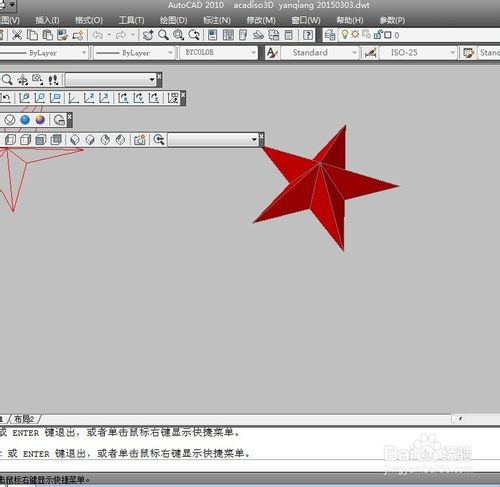Select the Pan hand tool

(148, 35)
